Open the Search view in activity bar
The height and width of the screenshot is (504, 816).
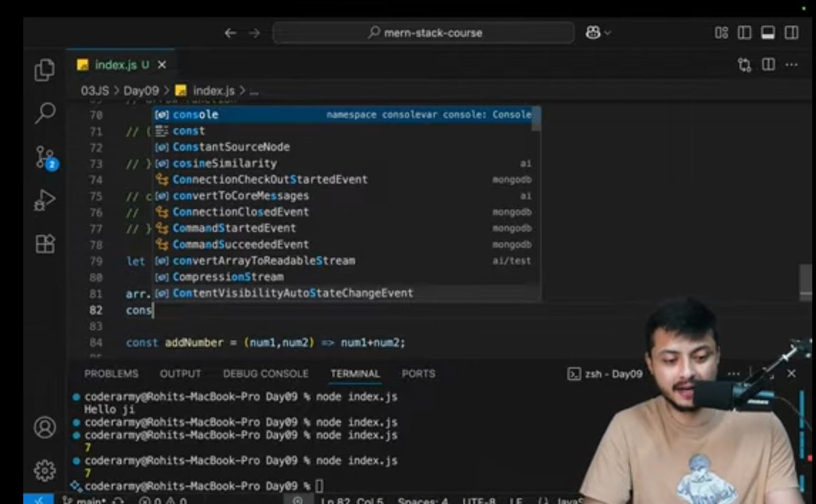pos(45,113)
